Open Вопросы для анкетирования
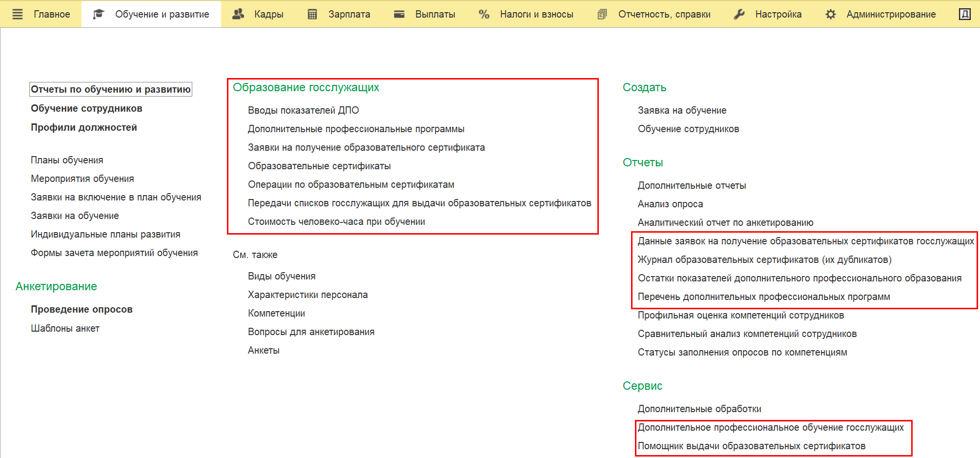Viewport: 980px width, 458px height. tap(311, 332)
